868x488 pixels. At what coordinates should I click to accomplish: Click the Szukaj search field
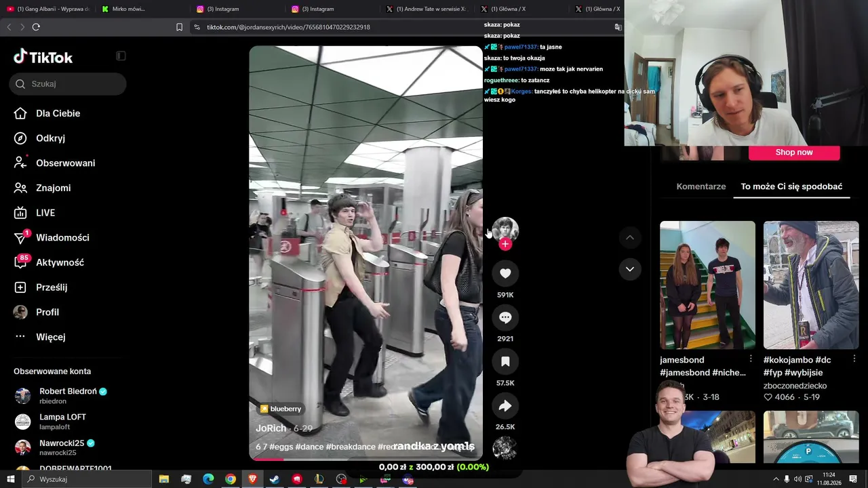click(x=68, y=84)
